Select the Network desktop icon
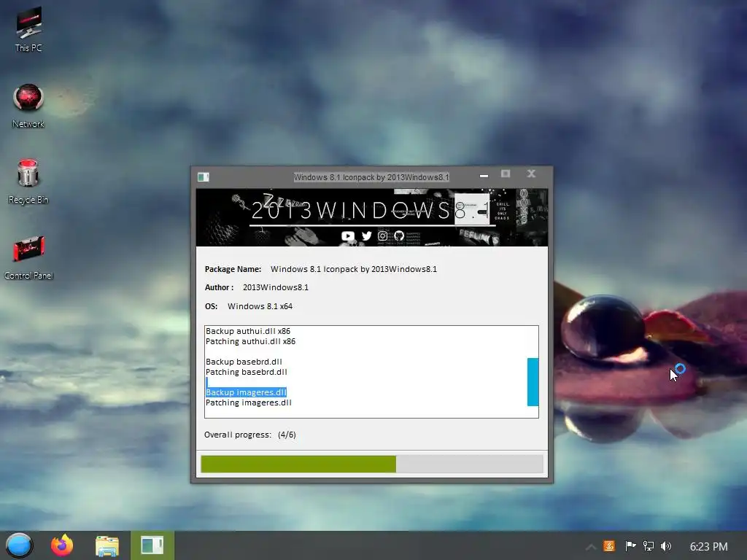The width and height of the screenshot is (747, 560). click(x=28, y=106)
